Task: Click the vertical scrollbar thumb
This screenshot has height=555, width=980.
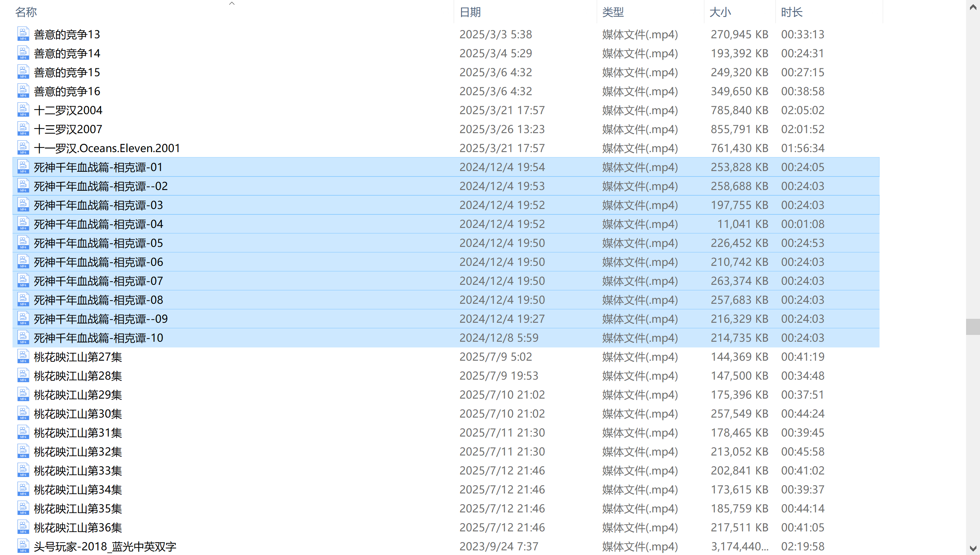Action: [973, 327]
